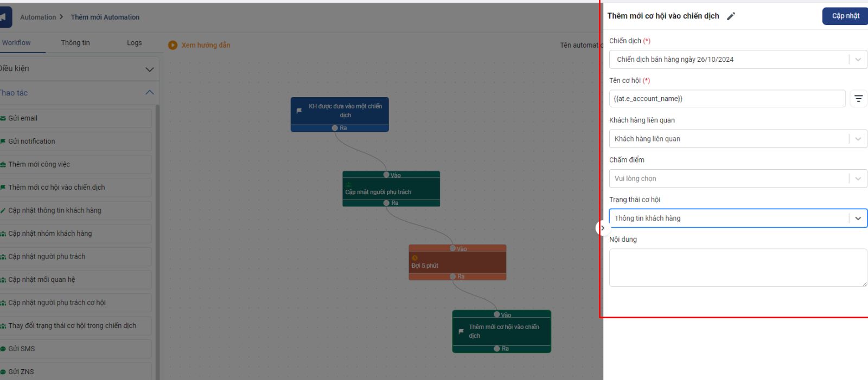The image size is (868, 380).
Task: Click the 'KH được đưa vào một chiến dịch' trigger node
Action: tap(340, 111)
